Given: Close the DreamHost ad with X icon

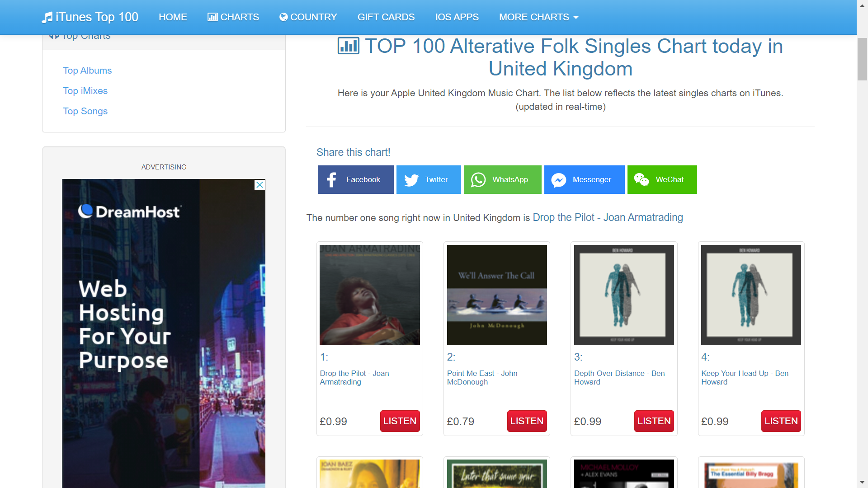Looking at the screenshot, I should coord(260,185).
